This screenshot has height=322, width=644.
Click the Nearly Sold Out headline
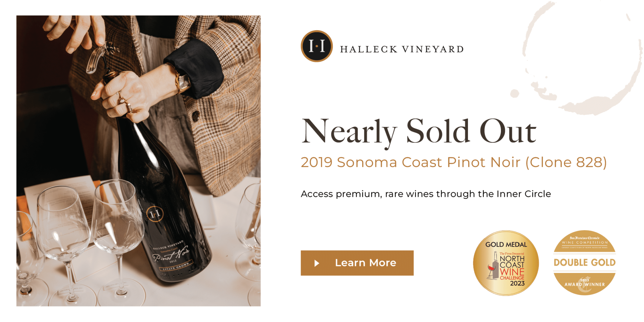click(x=419, y=131)
